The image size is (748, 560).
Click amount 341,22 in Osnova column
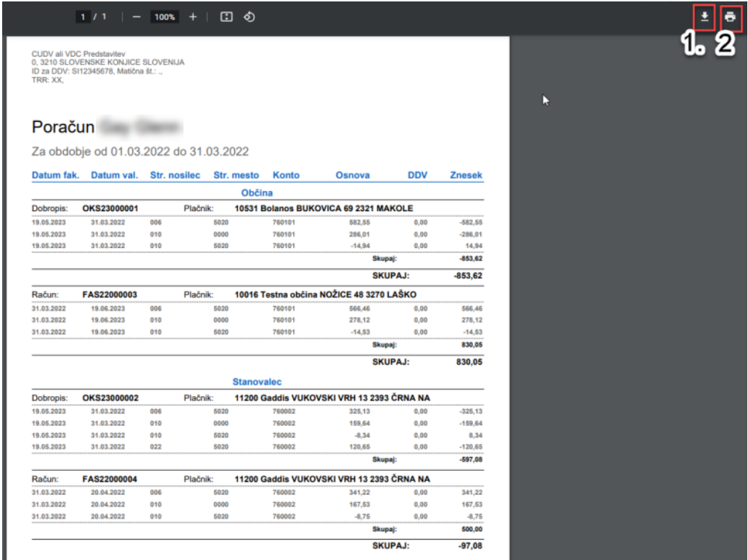click(x=359, y=493)
